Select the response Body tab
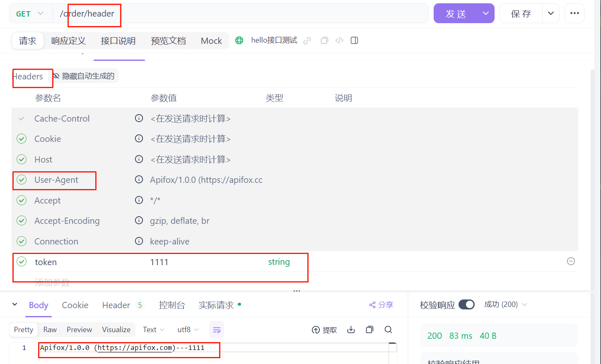The width and height of the screenshot is (601, 364). pyautogui.click(x=39, y=305)
